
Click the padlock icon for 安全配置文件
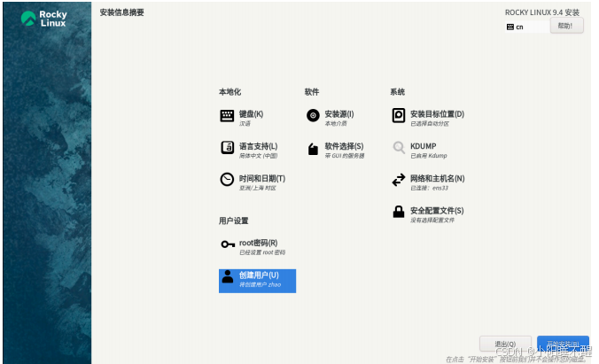(399, 212)
